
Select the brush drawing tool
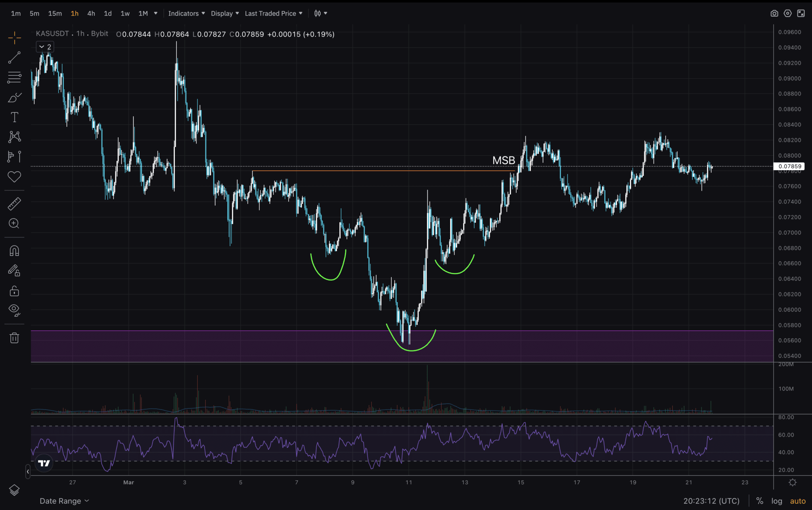14,98
